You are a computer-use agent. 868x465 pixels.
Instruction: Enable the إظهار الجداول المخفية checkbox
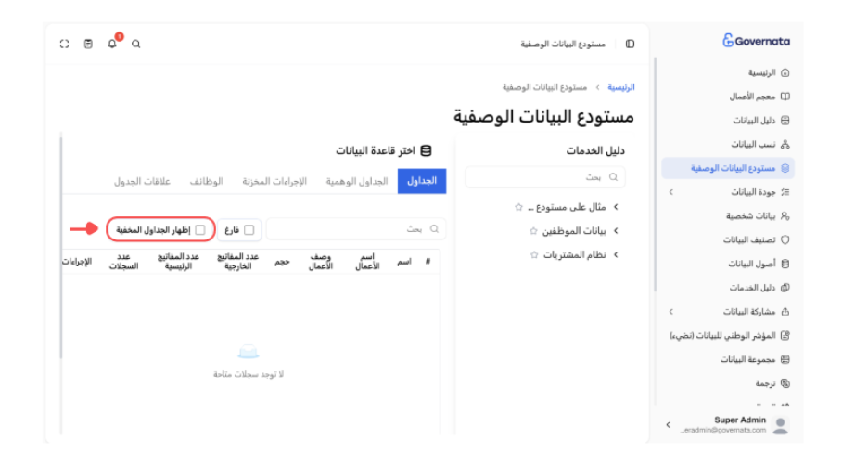200,229
